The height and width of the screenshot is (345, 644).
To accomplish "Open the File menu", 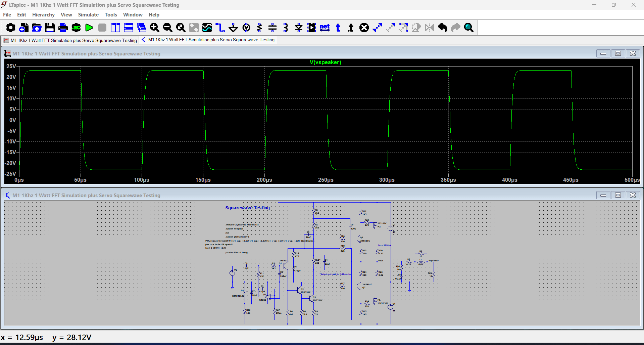I will 7,15.
